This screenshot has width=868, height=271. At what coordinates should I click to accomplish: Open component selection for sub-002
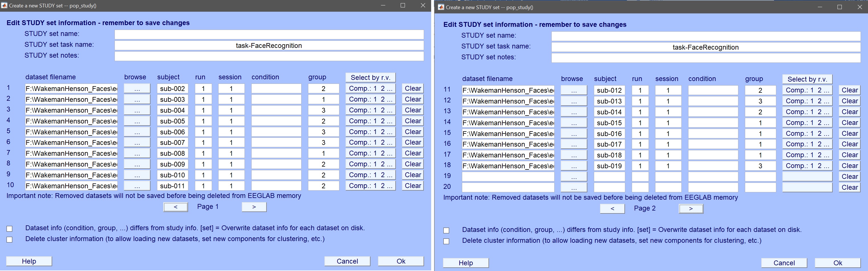coord(370,88)
